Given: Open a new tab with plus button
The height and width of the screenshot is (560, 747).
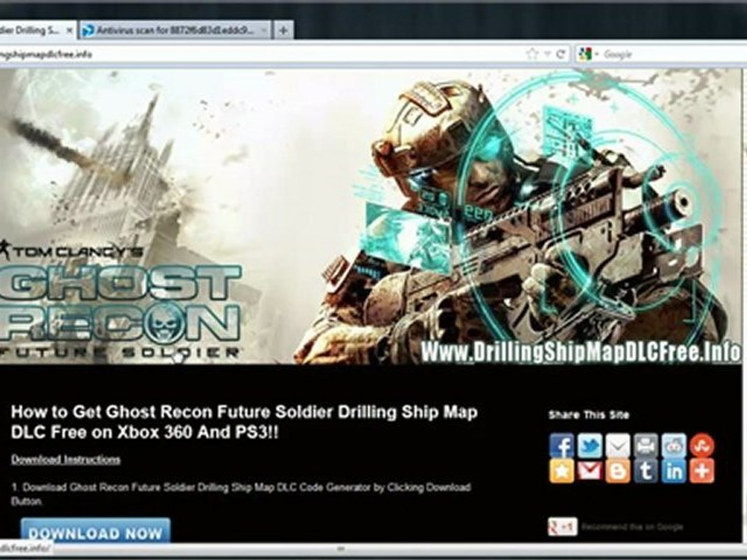Looking at the screenshot, I should point(283,31).
